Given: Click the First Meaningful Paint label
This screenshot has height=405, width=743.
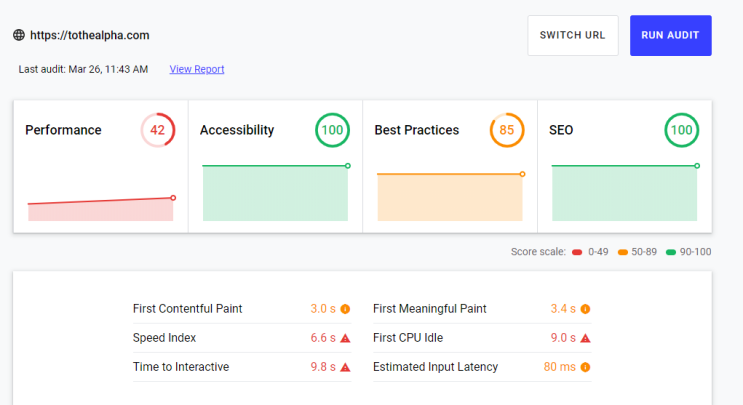Looking at the screenshot, I should [429, 309].
